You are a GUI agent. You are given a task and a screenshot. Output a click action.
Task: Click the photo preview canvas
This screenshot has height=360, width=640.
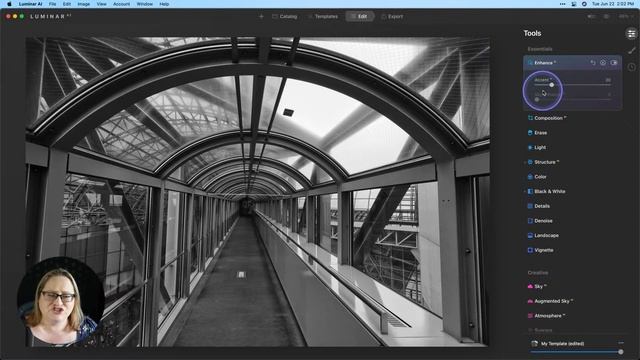point(258,192)
